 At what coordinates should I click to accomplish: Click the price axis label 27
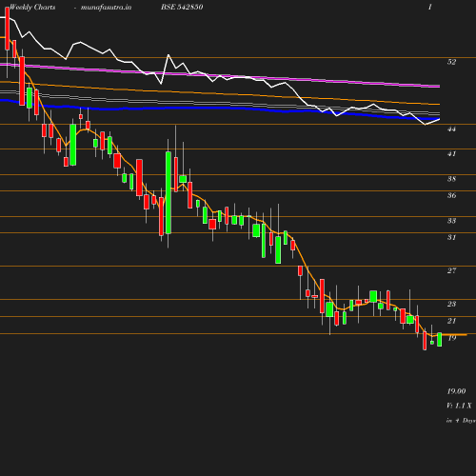tap(451, 270)
